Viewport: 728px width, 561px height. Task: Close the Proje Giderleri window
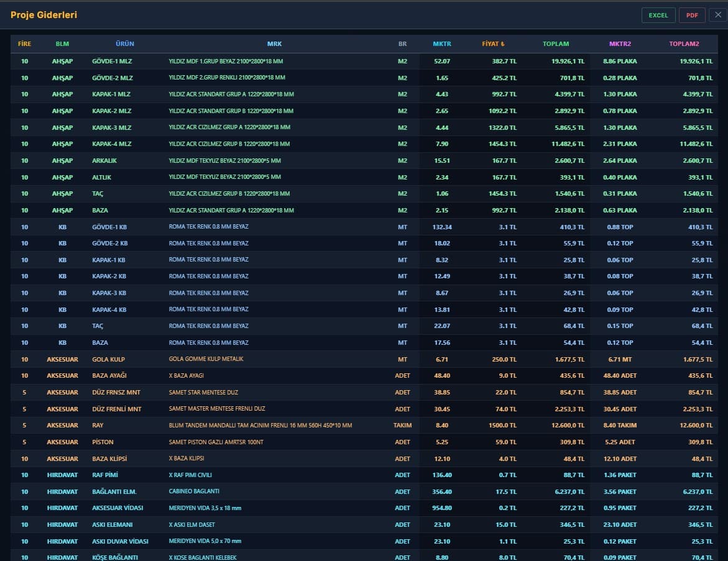pos(718,15)
